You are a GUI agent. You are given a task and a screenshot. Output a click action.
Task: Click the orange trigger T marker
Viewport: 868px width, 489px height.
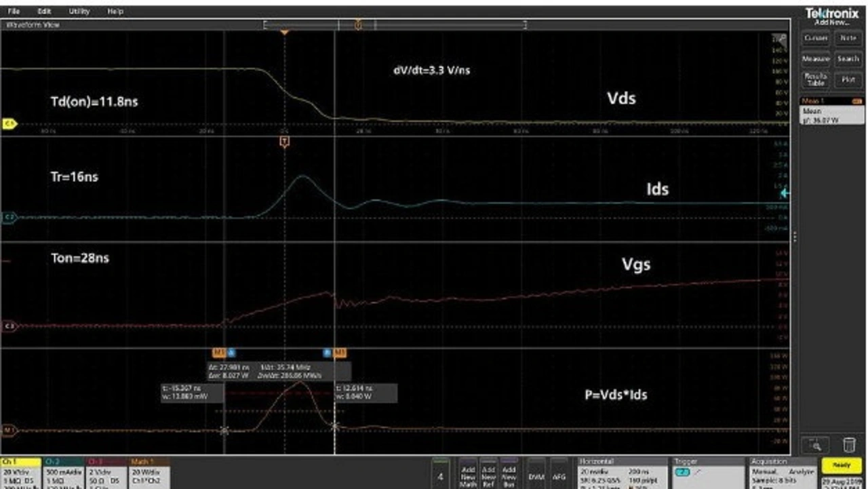285,142
